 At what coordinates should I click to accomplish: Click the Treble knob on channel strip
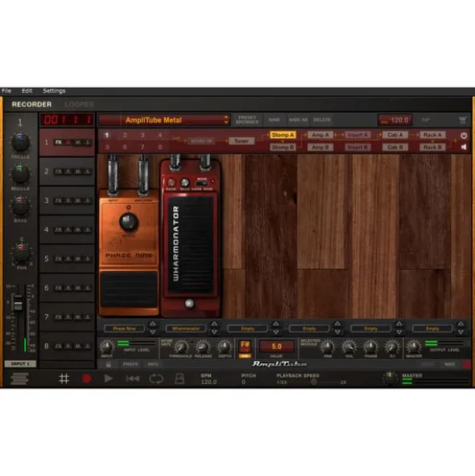(x=20, y=142)
